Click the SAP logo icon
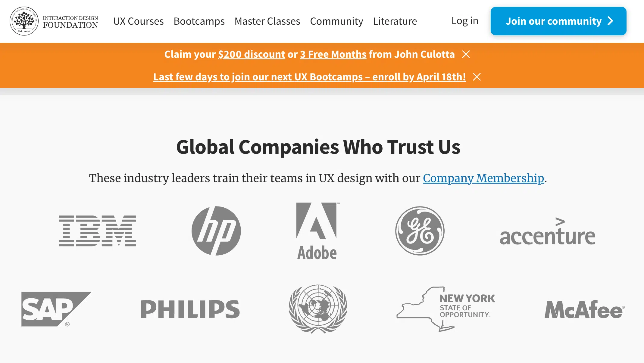 pyautogui.click(x=56, y=309)
